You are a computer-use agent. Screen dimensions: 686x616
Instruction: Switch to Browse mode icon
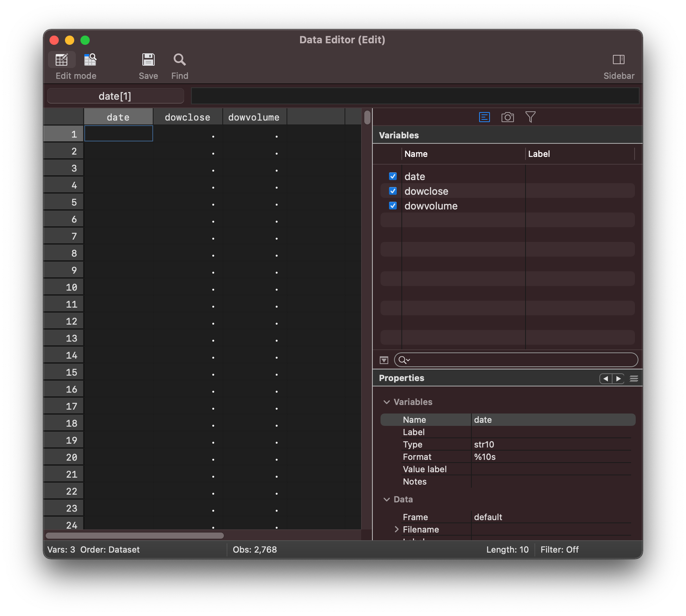90,60
